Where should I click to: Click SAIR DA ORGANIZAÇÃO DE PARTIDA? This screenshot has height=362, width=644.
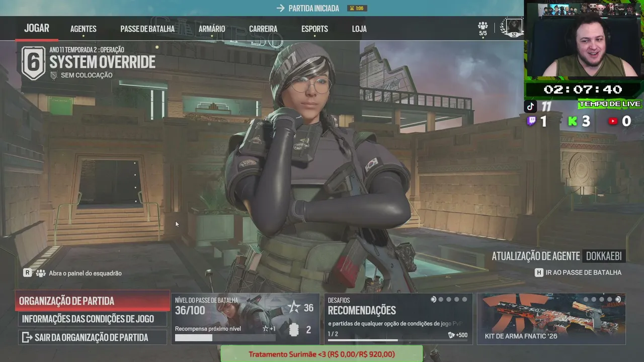(93, 337)
